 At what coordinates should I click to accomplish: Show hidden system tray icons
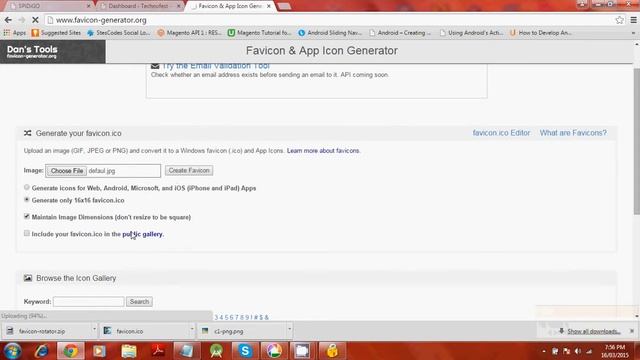point(544,351)
